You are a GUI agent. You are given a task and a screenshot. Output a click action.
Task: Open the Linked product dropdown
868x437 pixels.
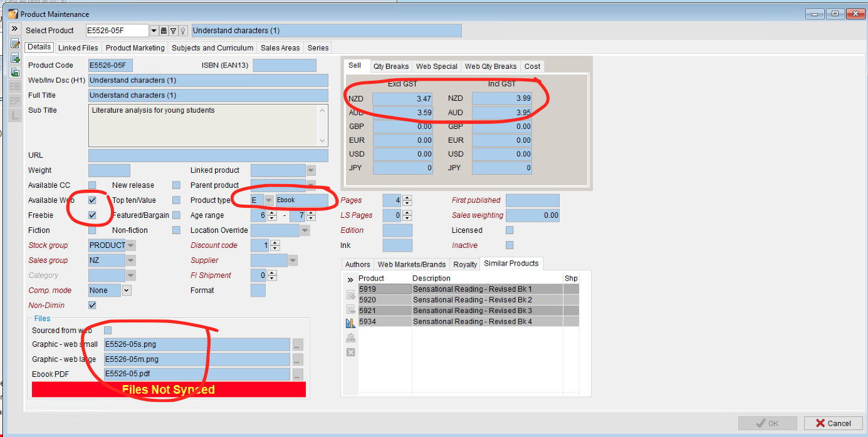click(x=311, y=170)
